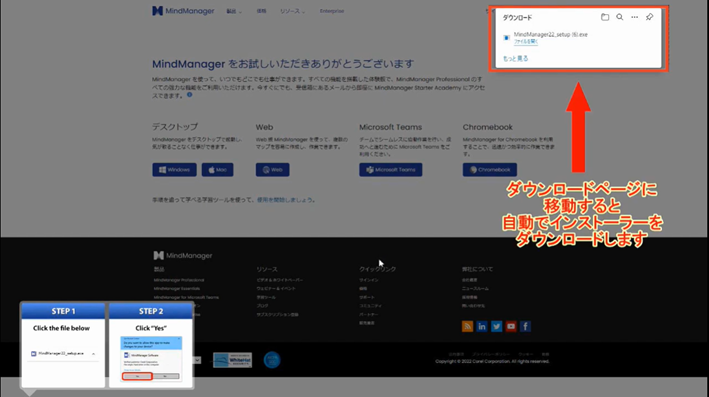The image size is (709, 397).
Task: Click the MindManager logo in footer
Action: click(x=183, y=255)
